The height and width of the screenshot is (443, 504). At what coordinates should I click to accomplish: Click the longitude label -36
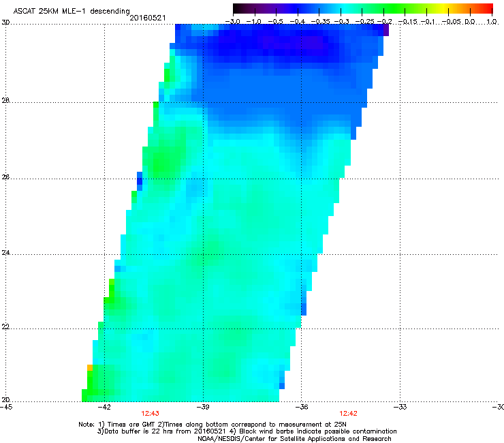tap(302, 407)
